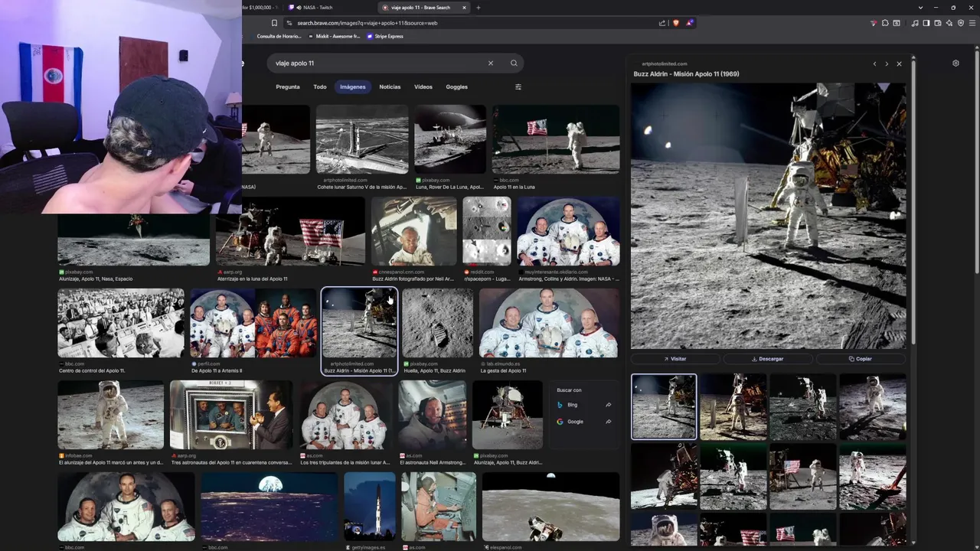The image size is (980, 551).
Task: Share search via Bing arrow icon
Action: coord(609,405)
